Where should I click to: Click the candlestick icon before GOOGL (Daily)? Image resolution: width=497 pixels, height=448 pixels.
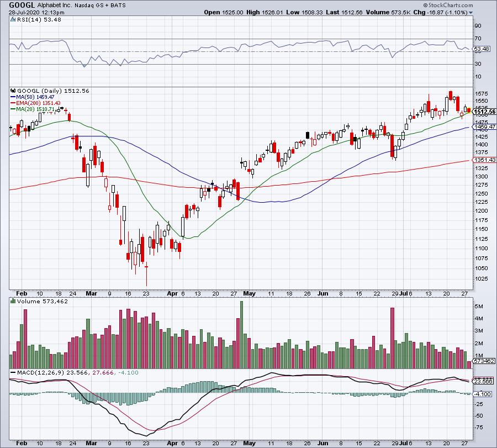[13, 91]
